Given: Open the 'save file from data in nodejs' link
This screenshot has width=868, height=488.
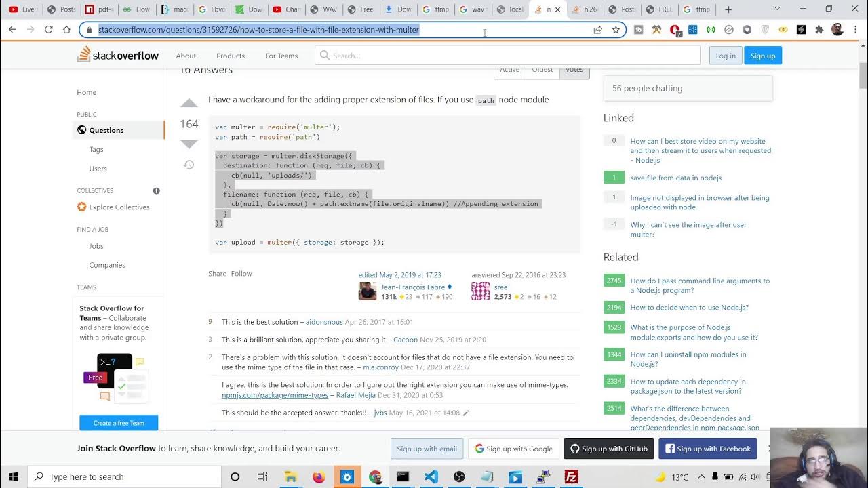Looking at the screenshot, I should [675, 178].
